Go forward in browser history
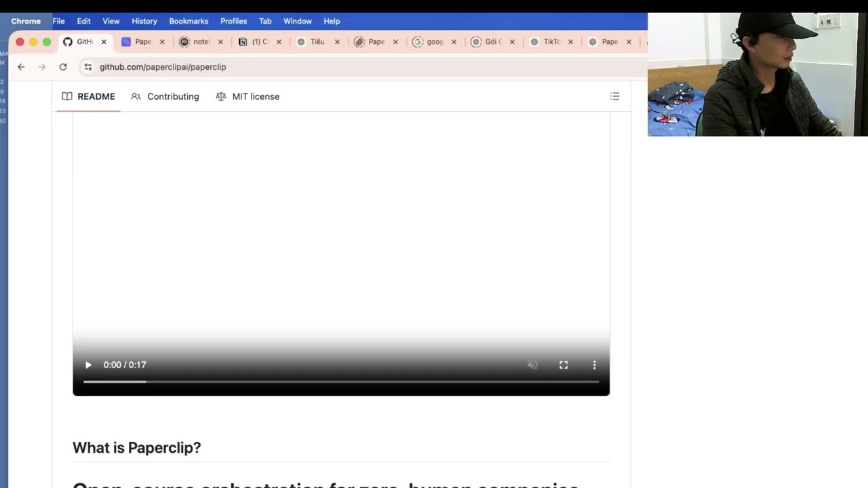This screenshot has height=488, width=868. click(x=42, y=67)
